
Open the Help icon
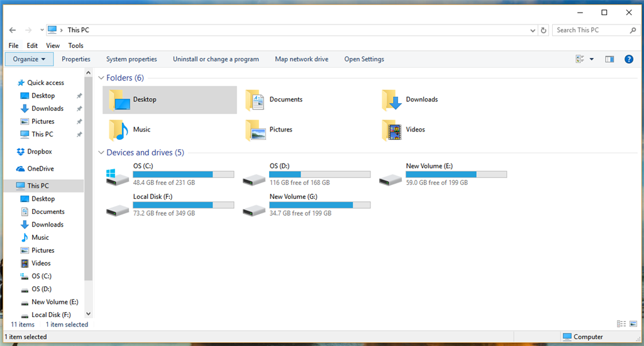tap(629, 59)
